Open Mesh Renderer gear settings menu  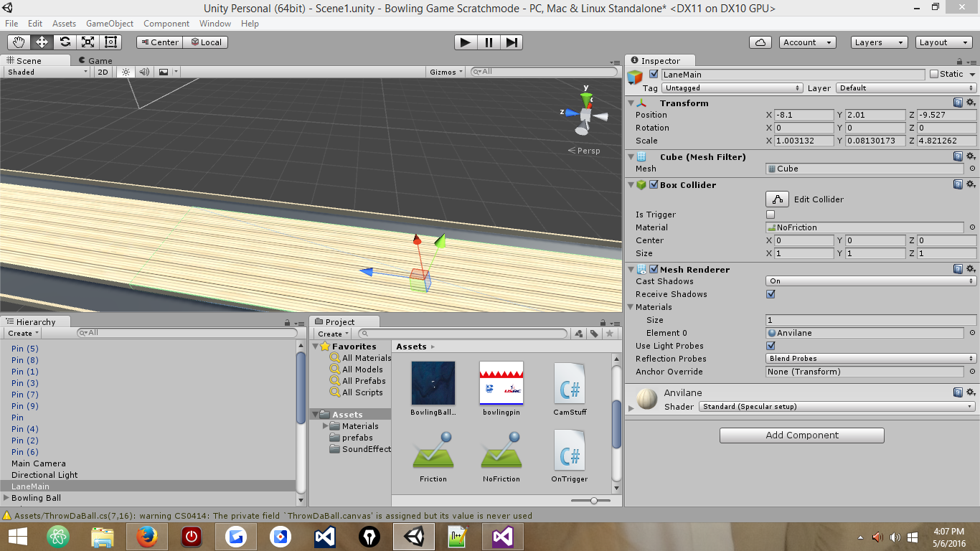point(971,269)
